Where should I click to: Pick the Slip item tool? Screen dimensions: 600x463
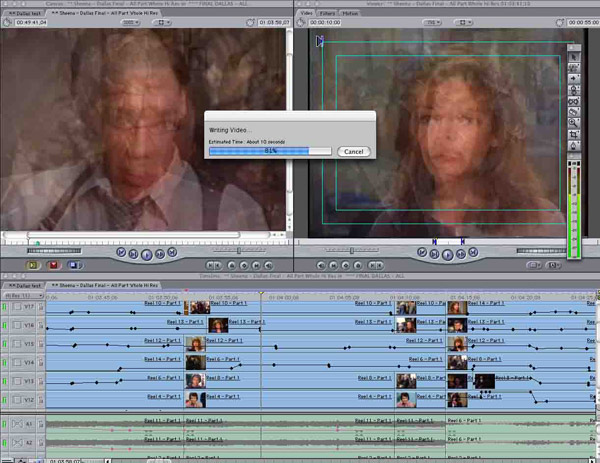[573, 101]
